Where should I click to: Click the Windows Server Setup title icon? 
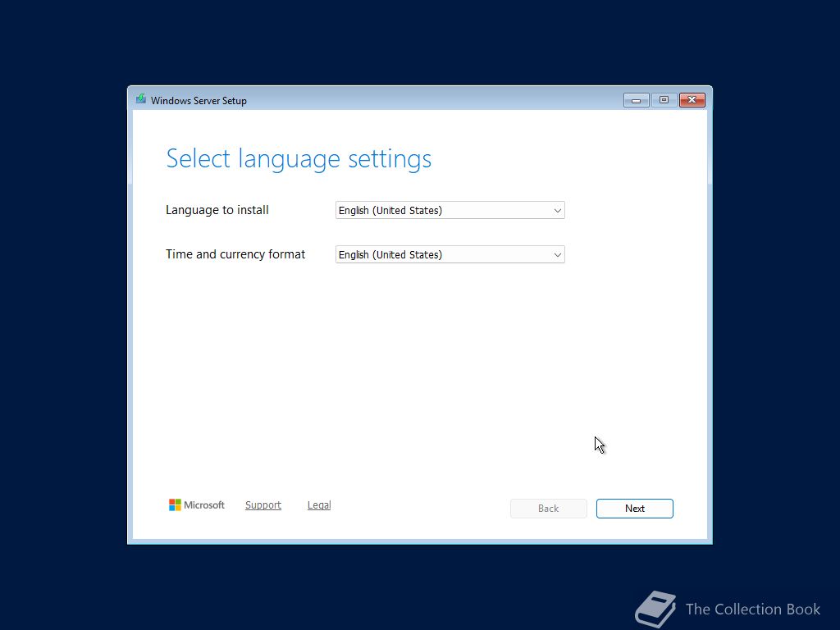[x=141, y=99]
